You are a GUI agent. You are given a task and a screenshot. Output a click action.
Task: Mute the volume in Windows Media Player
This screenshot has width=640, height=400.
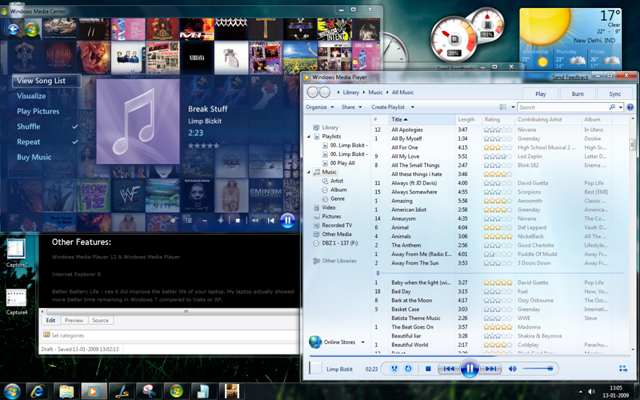tap(512, 369)
